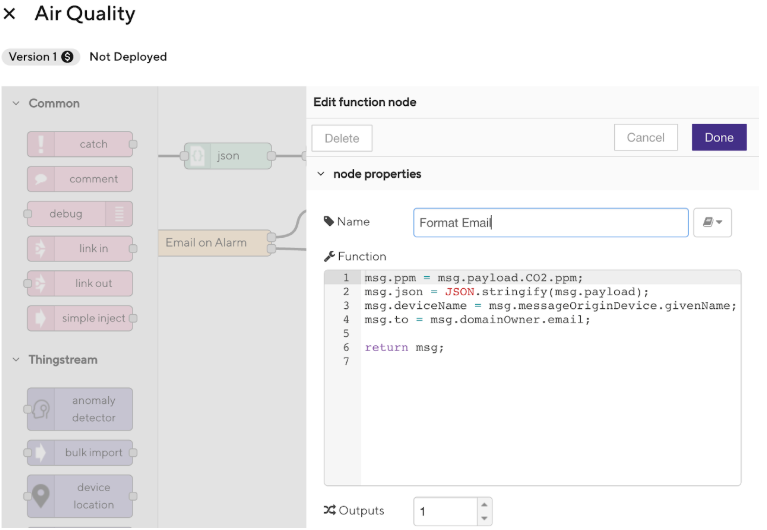Close the Air Quality flow editor
767x530 pixels.
[10, 14]
